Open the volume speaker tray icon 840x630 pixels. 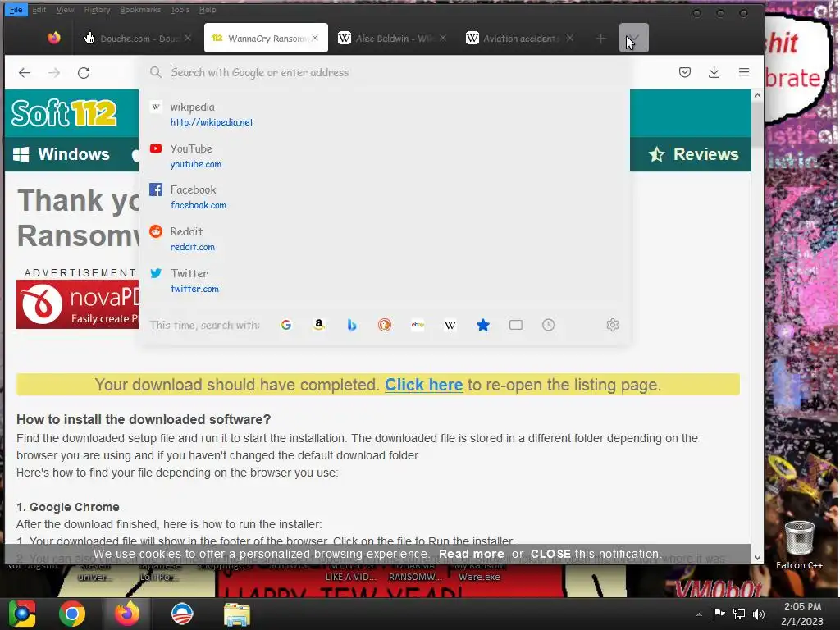(759, 614)
